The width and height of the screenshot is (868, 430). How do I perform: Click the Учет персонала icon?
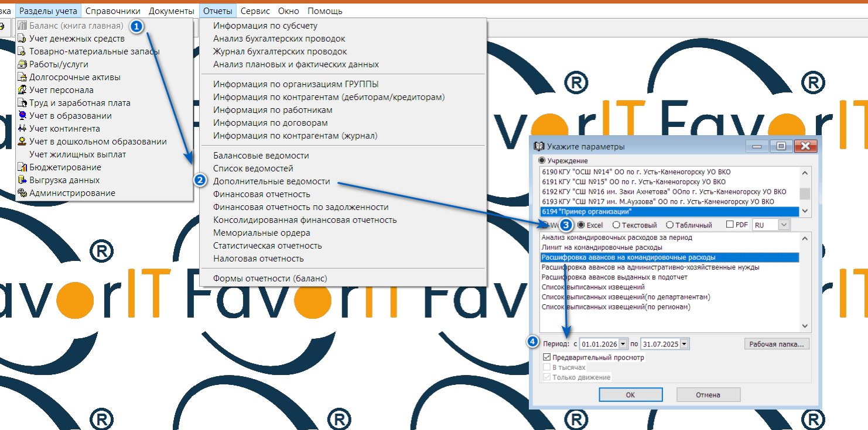(23, 90)
